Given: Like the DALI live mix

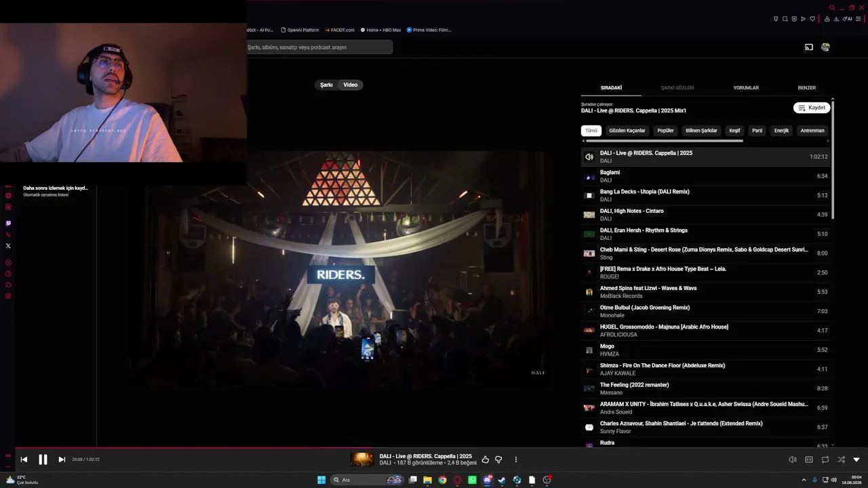Looking at the screenshot, I should point(485,460).
